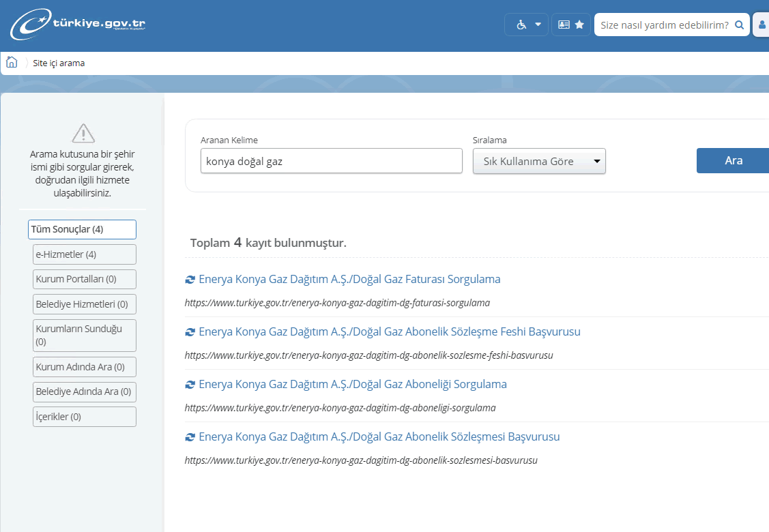The image size is (769, 532).
Task: Open 'Abonelik Sözleşme Feshi Başvurusu' result link
Action: [x=390, y=331]
